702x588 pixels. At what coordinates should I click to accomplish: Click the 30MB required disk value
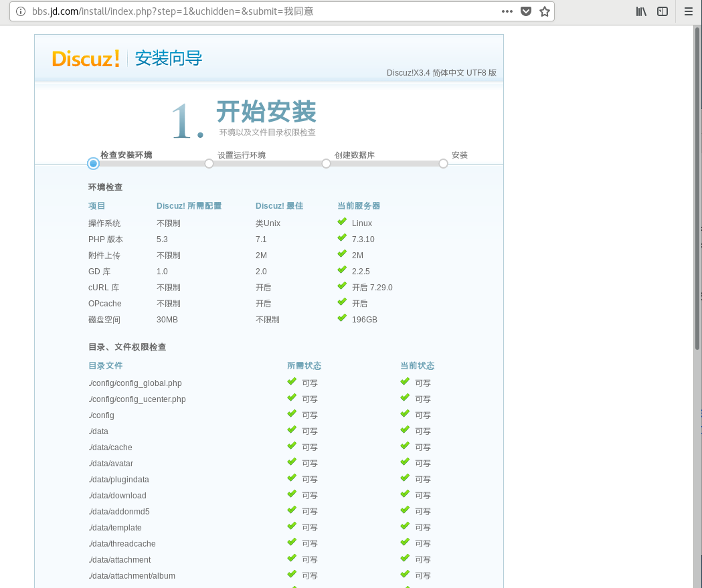tap(167, 320)
